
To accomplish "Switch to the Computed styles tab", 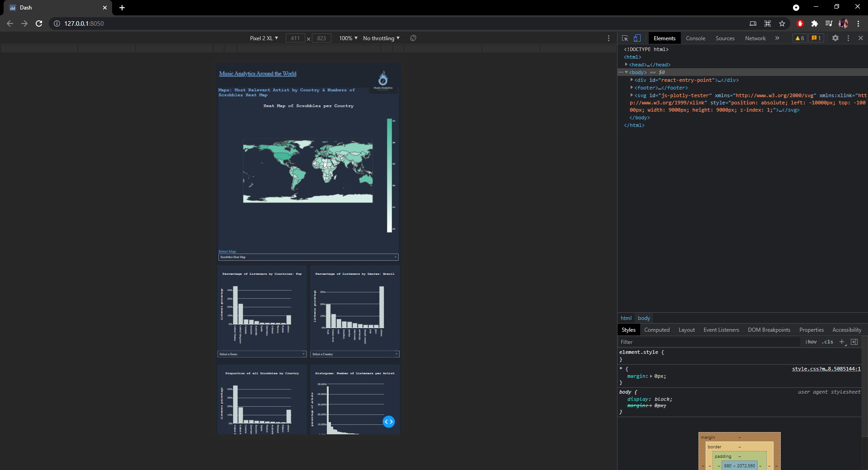I will coord(657,329).
